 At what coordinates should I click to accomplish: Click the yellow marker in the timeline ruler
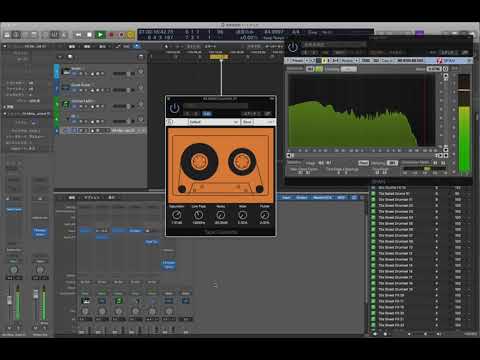(x=218, y=57)
